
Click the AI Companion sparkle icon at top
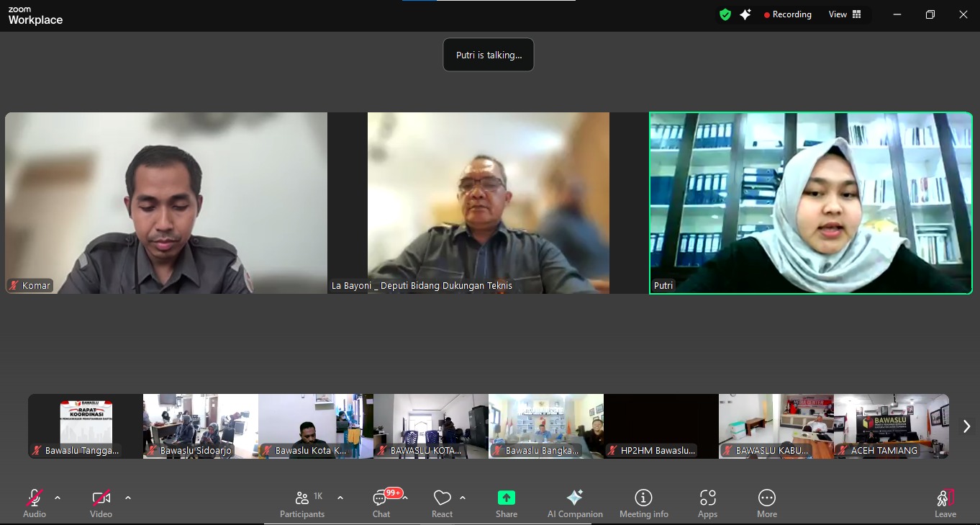point(745,14)
